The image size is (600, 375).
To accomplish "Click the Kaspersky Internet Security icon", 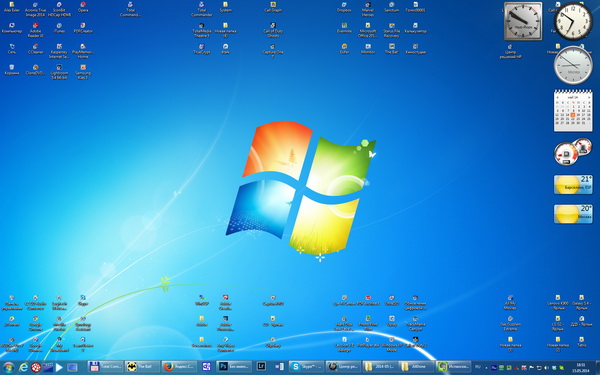I will 59,51.
